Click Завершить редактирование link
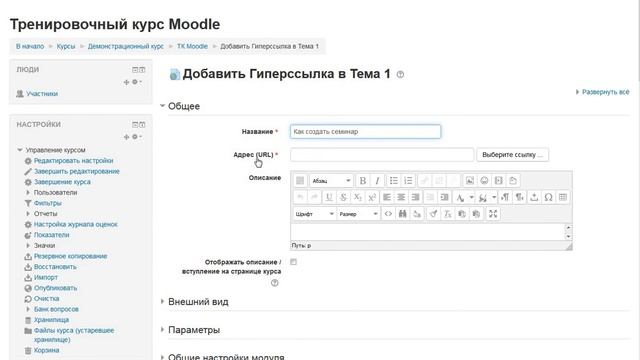Viewport: 640px width, 360px height. (77, 171)
